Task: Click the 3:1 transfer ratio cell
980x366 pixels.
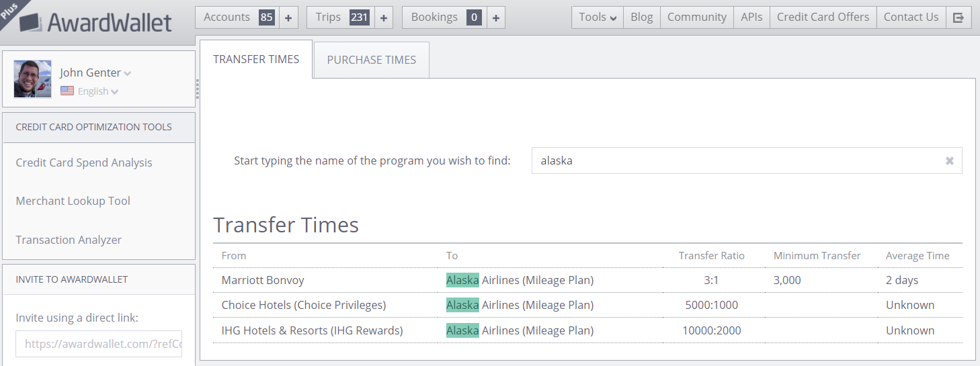Action: (712, 280)
